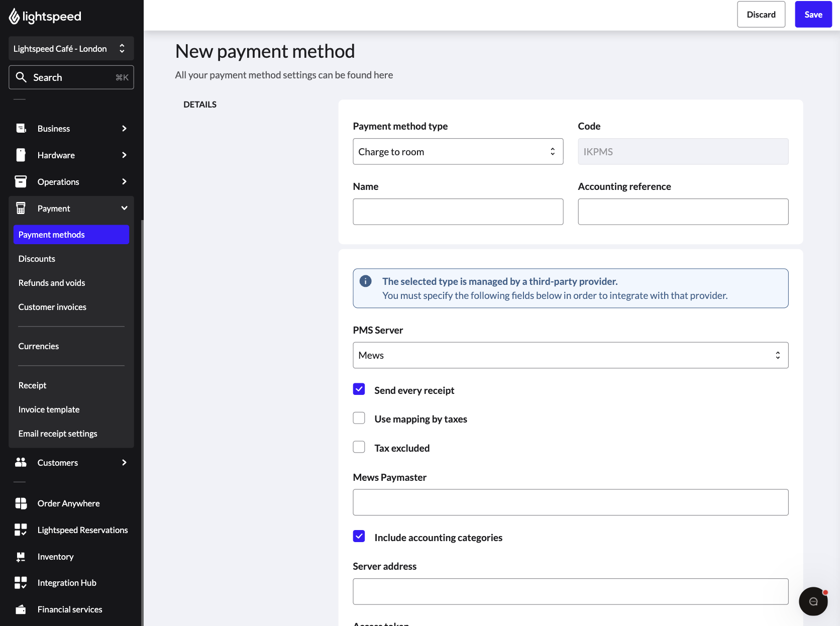Click the Save button
Image resolution: width=840 pixels, height=626 pixels.
[813, 14]
